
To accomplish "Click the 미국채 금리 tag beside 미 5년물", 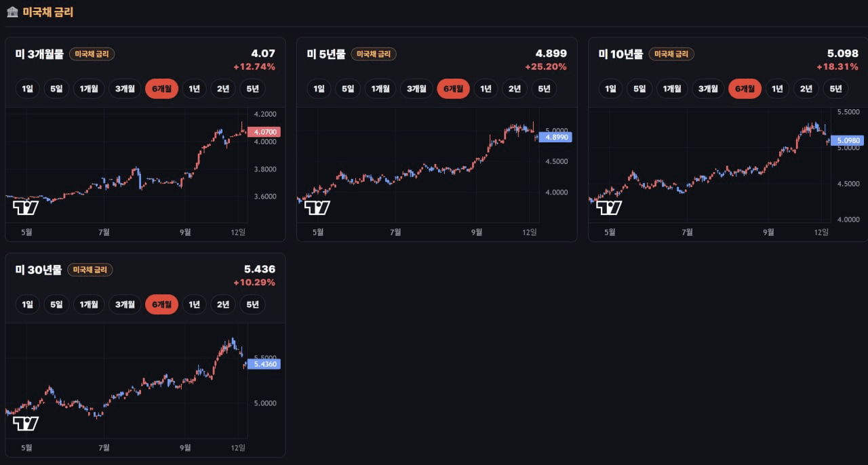I will tap(374, 54).
